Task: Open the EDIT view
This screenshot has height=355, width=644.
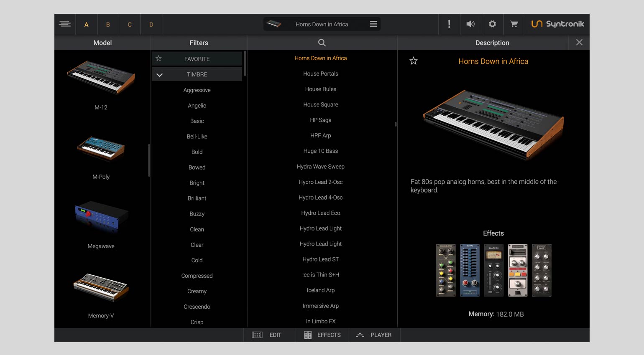Action: point(270,335)
